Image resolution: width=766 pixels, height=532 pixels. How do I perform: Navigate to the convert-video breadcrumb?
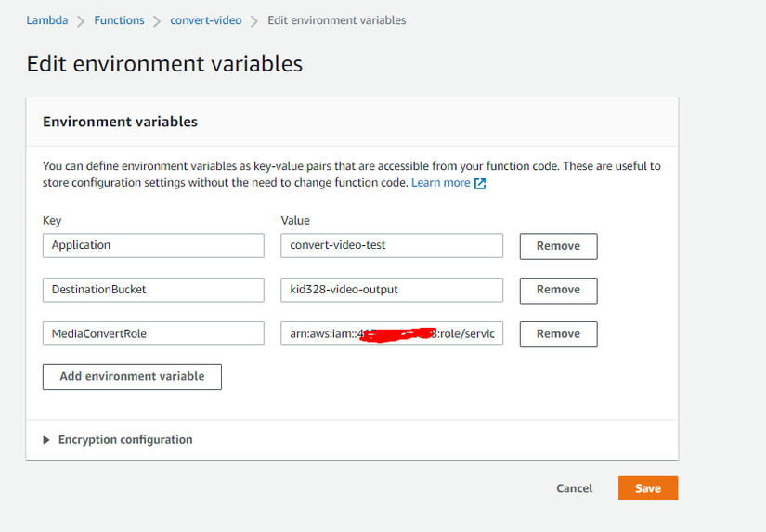205,20
